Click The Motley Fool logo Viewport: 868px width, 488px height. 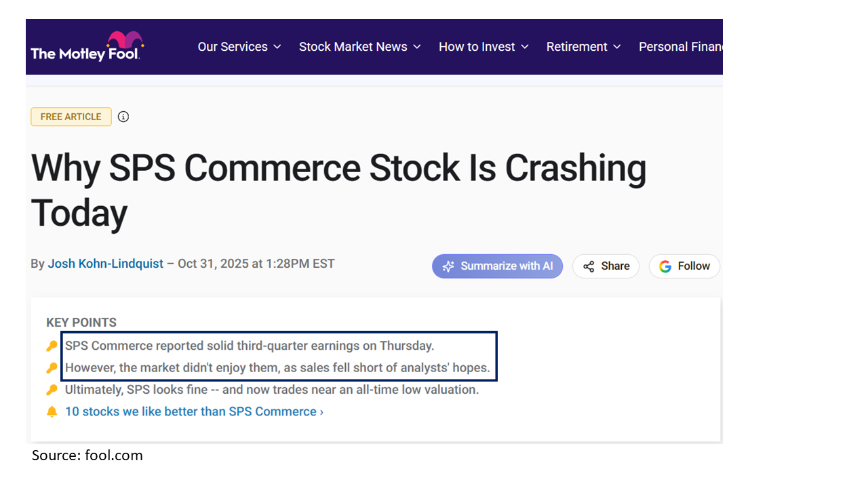[87, 46]
